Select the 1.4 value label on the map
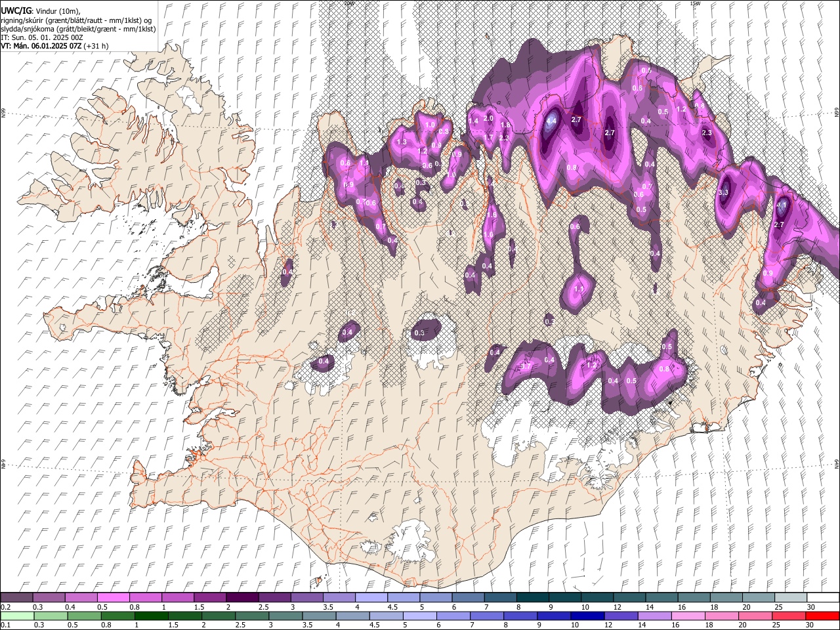Viewport: 840px width, 630px height. (x=473, y=121)
